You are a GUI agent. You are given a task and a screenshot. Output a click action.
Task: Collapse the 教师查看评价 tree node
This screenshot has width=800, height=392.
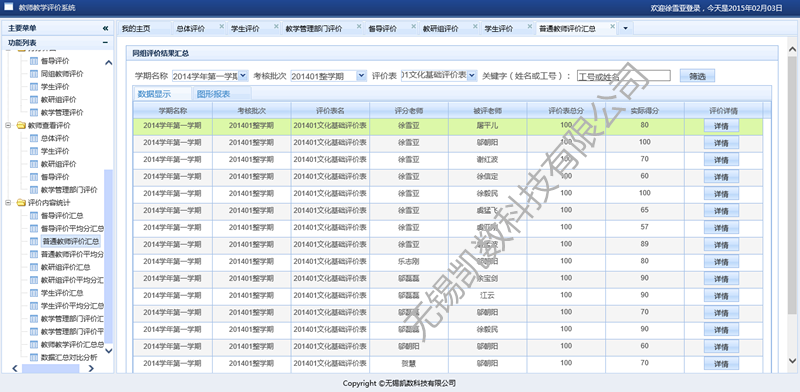click(x=8, y=125)
